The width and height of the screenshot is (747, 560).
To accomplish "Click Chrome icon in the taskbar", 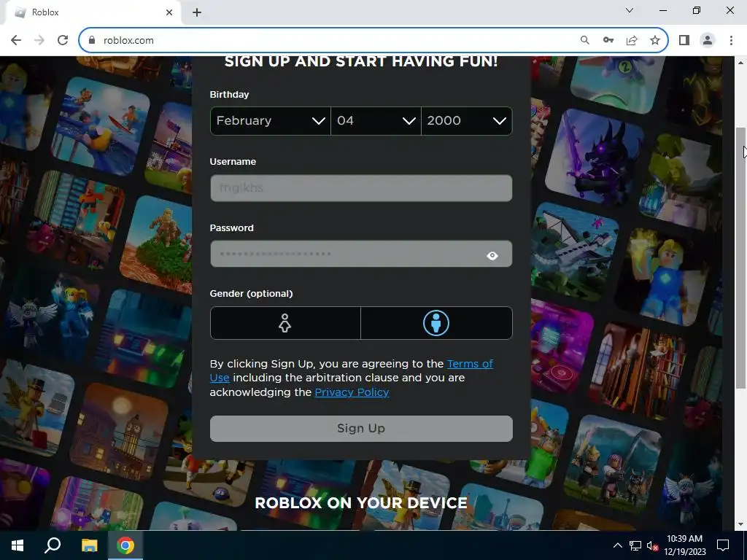I will tap(125, 545).
